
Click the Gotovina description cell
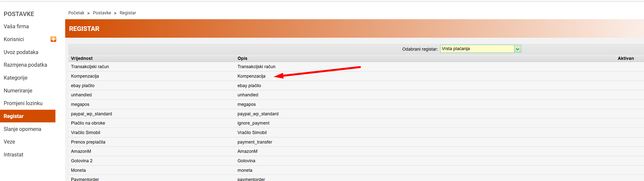(246, 161)
